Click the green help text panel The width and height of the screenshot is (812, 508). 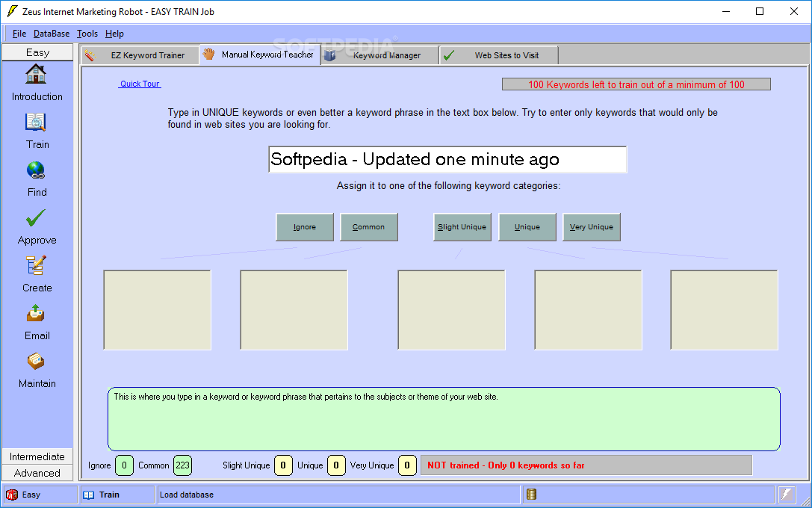point(444,419)
